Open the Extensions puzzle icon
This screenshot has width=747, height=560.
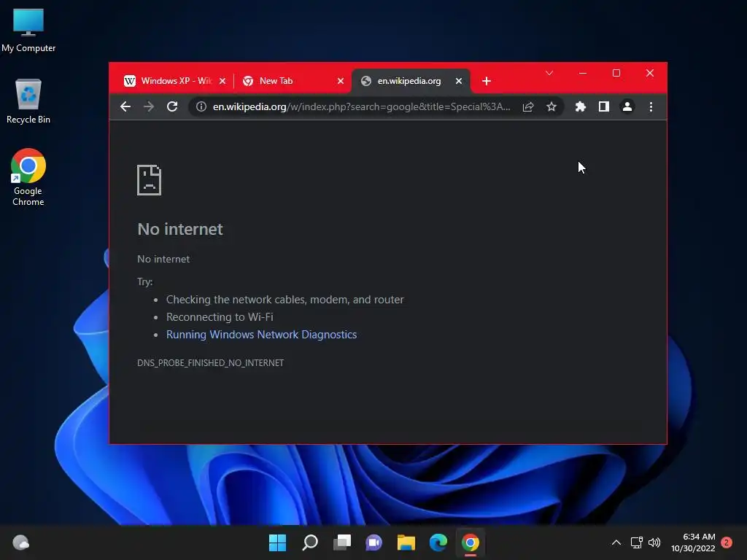coord(580,106)
